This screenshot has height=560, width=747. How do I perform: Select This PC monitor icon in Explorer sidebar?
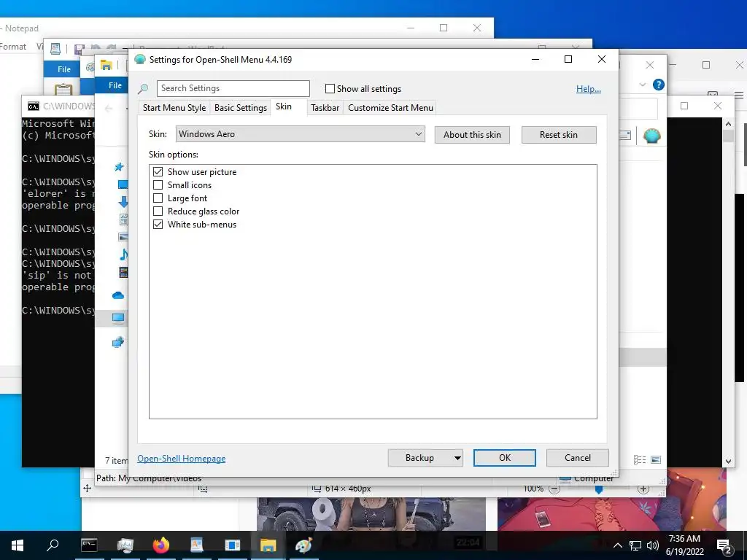point(118,318)
